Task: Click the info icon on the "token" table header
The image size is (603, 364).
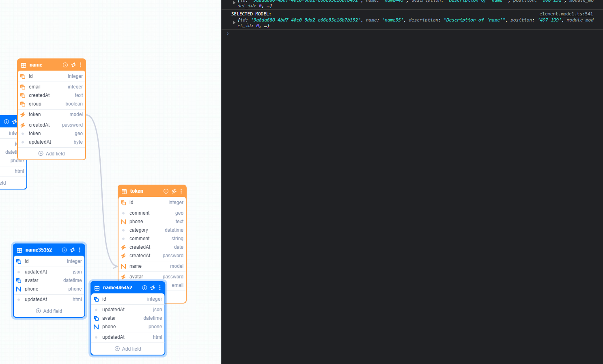Action: point(166,191)
